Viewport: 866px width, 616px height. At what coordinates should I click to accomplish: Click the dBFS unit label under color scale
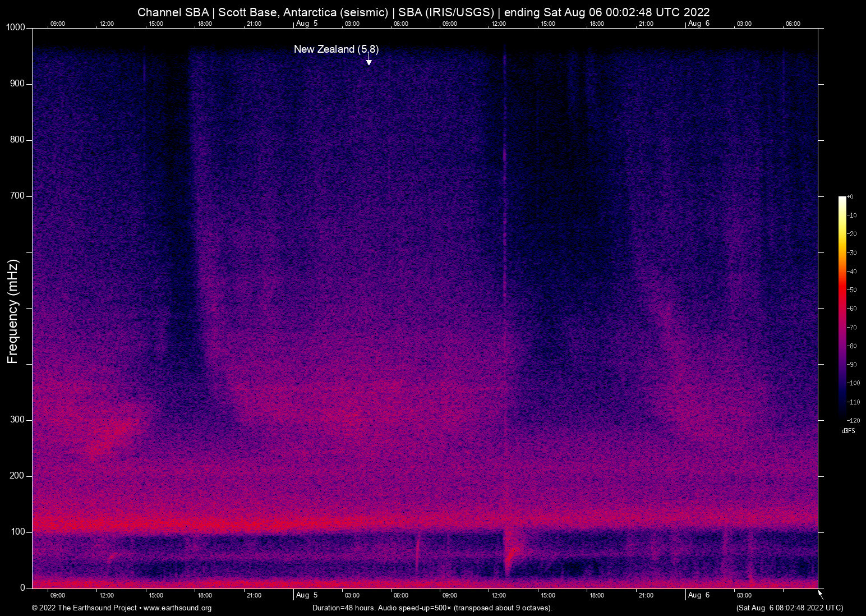point(848,431)
